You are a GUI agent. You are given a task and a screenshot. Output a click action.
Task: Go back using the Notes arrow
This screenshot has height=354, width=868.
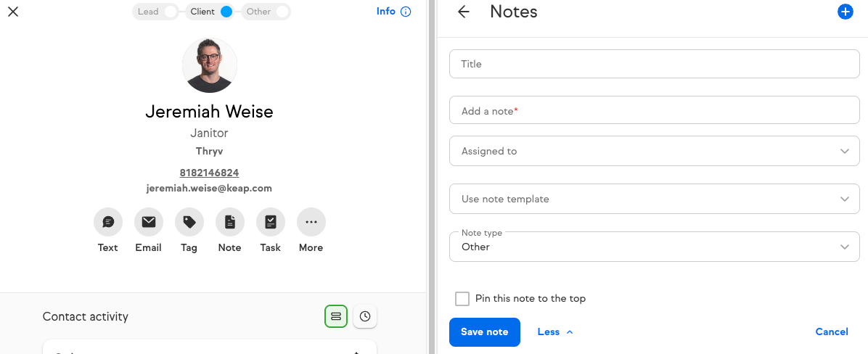(463, 12)
